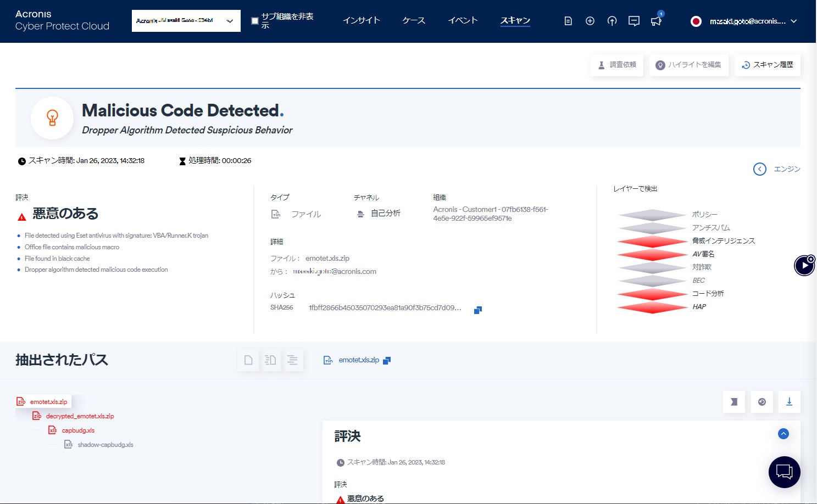Toggle the hide sub-organizations checkbox

(x=255, y=21)
